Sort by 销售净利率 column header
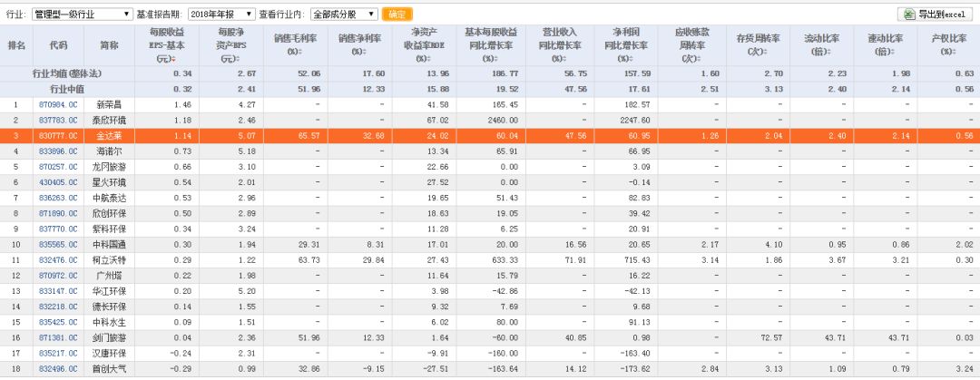This screenshot has width=980, height=380. (x=359, y=45)
